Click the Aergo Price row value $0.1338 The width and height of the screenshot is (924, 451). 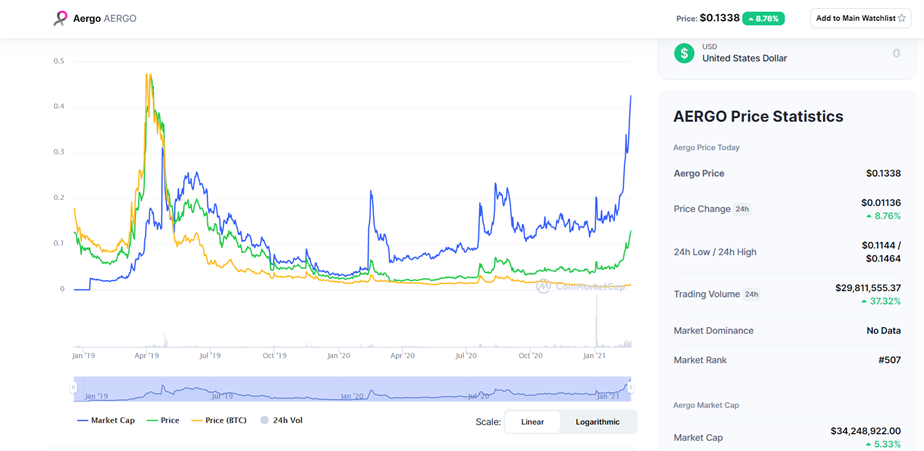883,173
